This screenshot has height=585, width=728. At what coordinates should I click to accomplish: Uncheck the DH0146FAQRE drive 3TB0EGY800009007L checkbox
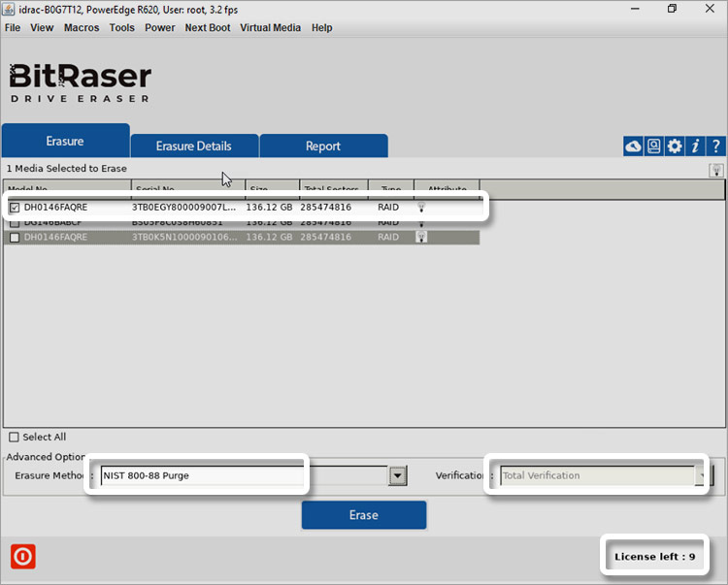(x=15, y=208)
